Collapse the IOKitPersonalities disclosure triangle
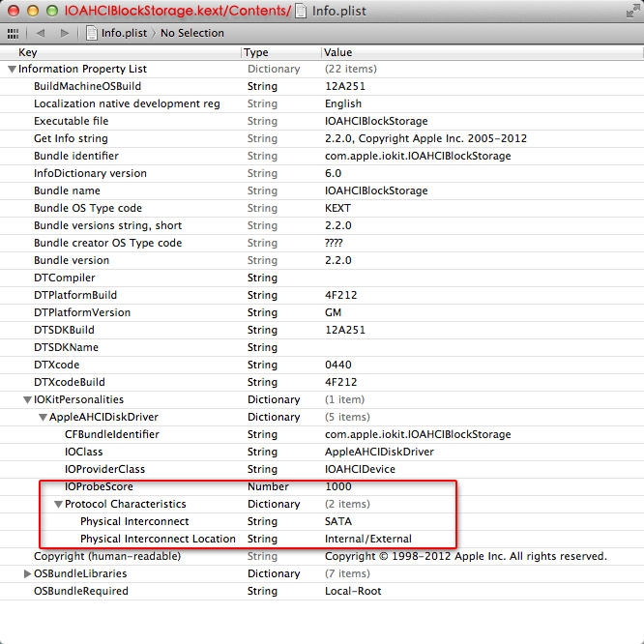The width and height of the screenshot is (644, 644). (x=27, y=399)
